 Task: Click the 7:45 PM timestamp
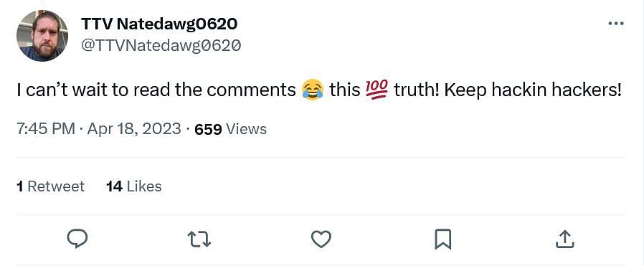(46, 129)
